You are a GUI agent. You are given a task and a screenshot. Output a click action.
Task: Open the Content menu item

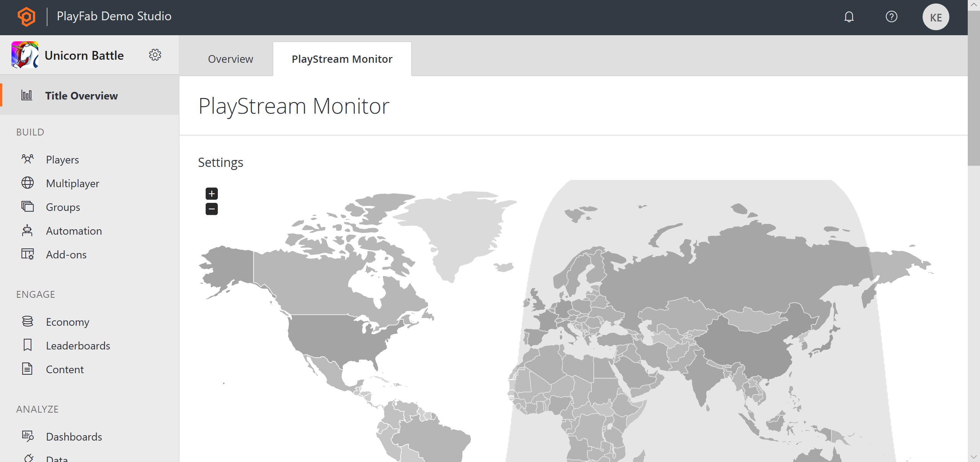point(64,369)
